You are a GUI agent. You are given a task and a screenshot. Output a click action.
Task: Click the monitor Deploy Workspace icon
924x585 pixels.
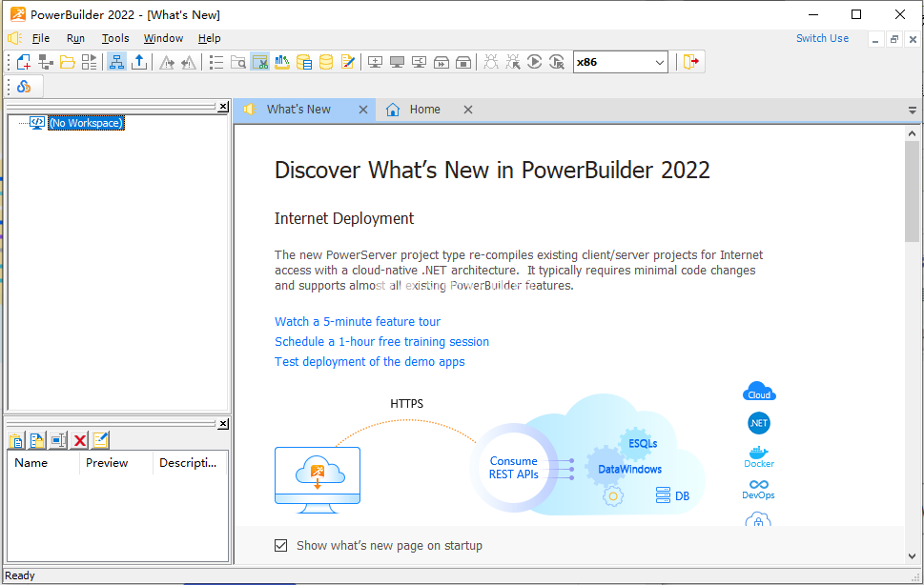(419, 62)
